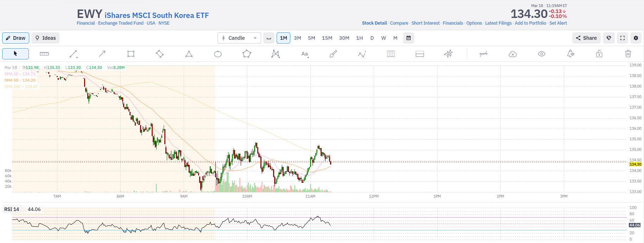Open the Latest Filings link
The height and width of the screenshot is (243, 644).
pyautogui.click(x=498, y=23)
